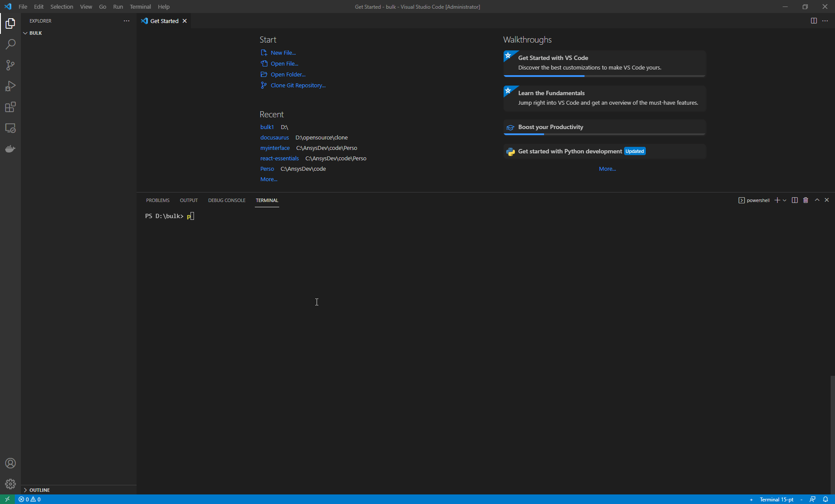The width and height of the screenshot is (835, 504).
Task: Open recent folder docusaurus
Action: click(274, 137)
